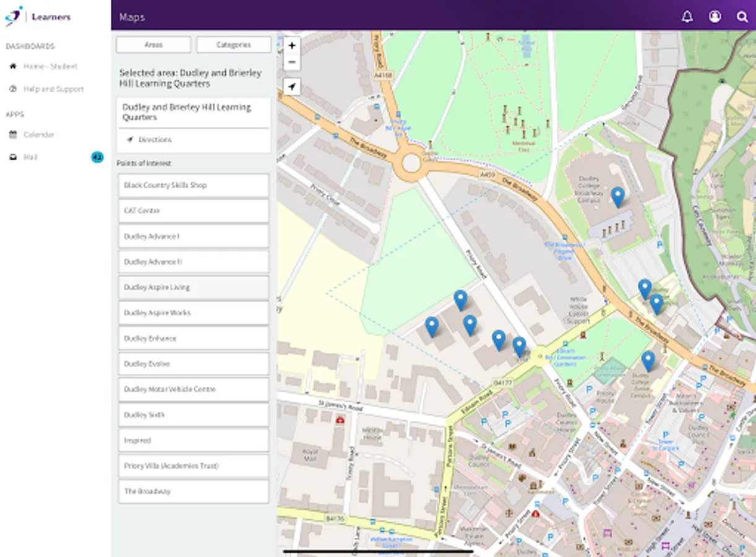Select Dudley Advance I

pos(194,236)
